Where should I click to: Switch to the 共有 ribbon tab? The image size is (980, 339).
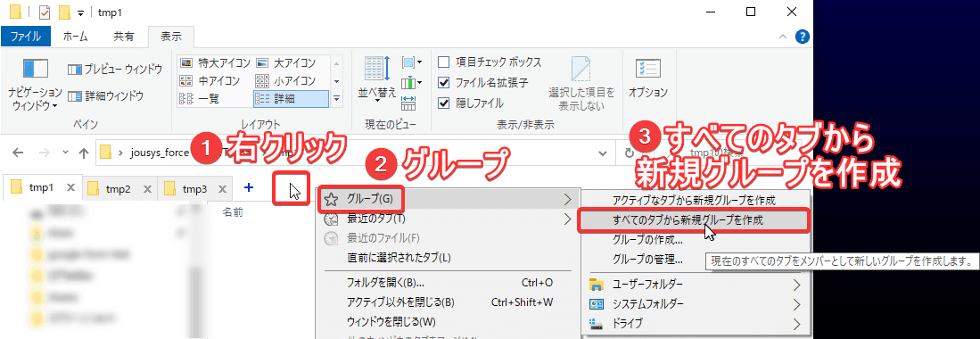(123, 37)
